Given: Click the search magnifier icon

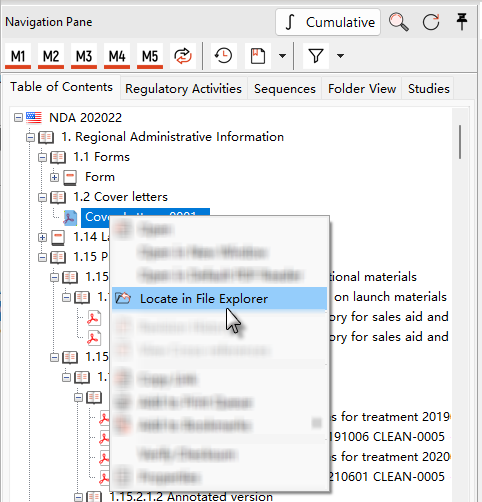Looking at the screenshot, I should 399,22.
